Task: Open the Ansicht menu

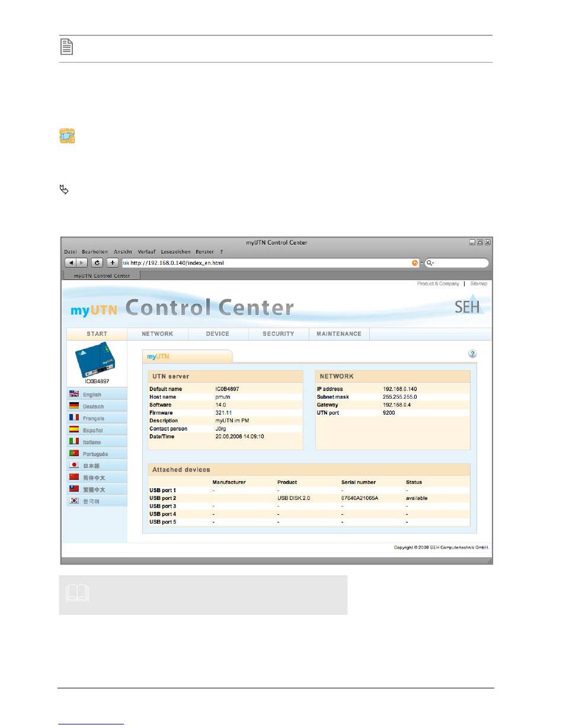Action: [123, 252]
